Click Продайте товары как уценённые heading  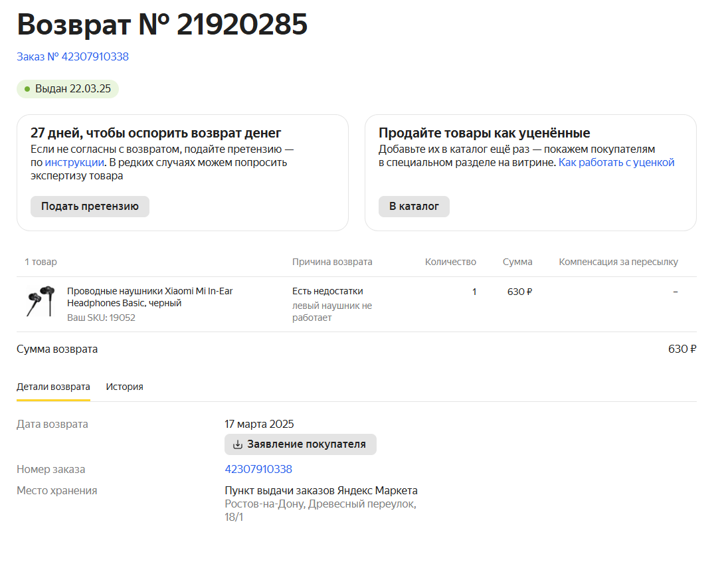click(x=484, y=133)
